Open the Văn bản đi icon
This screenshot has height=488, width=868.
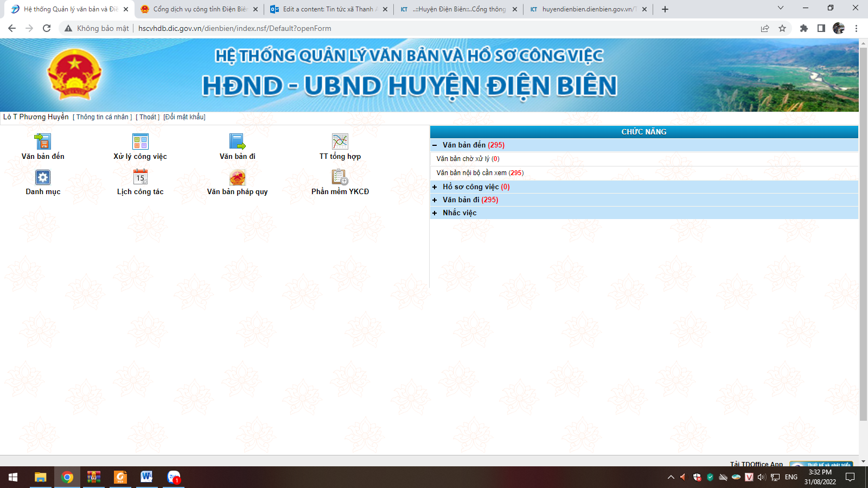pos(237,142)
